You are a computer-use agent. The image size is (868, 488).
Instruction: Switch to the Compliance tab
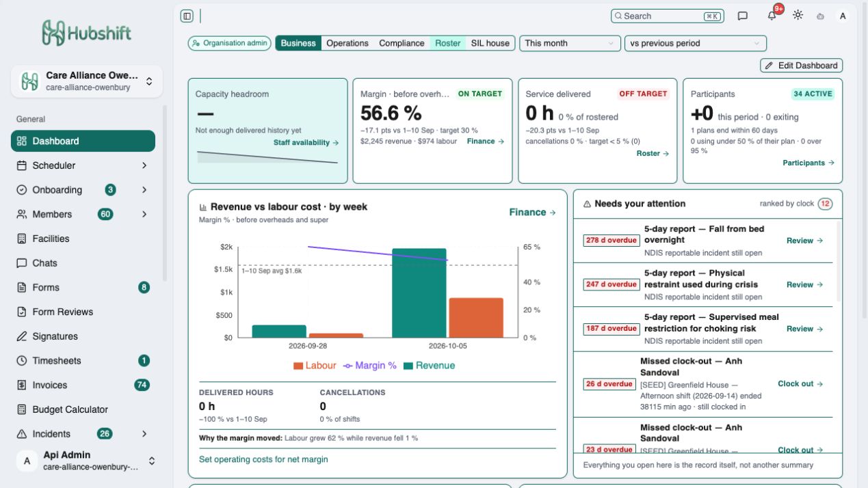(402, 43)
